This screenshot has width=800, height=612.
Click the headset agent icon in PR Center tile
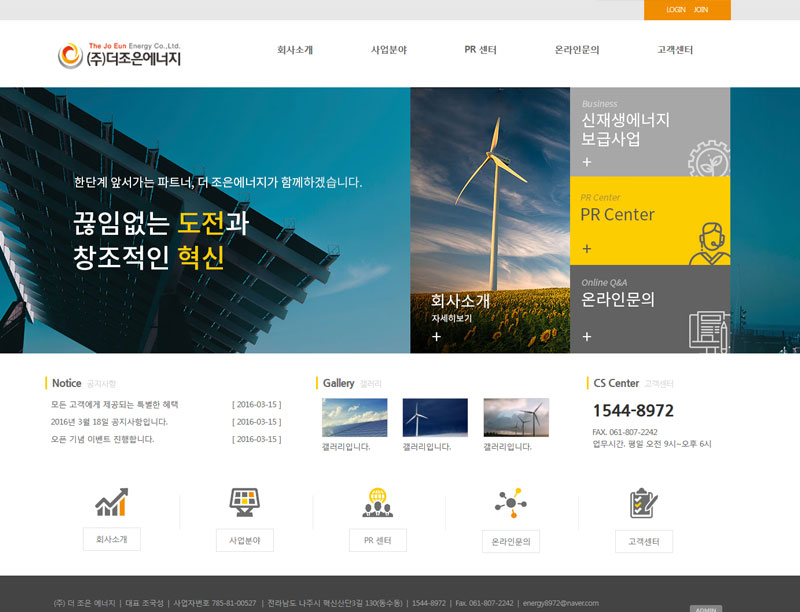pyautogui.click(x=708, y=243)
